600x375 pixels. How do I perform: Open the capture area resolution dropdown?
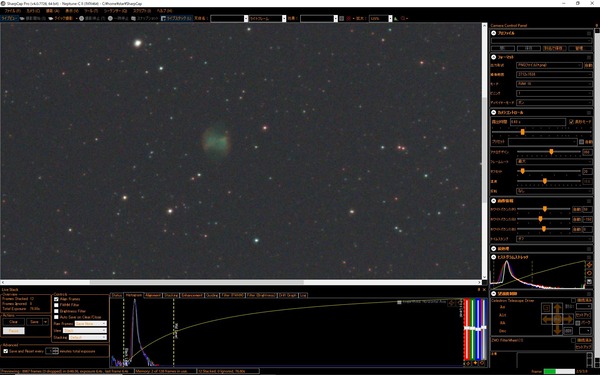click(554, 75)
